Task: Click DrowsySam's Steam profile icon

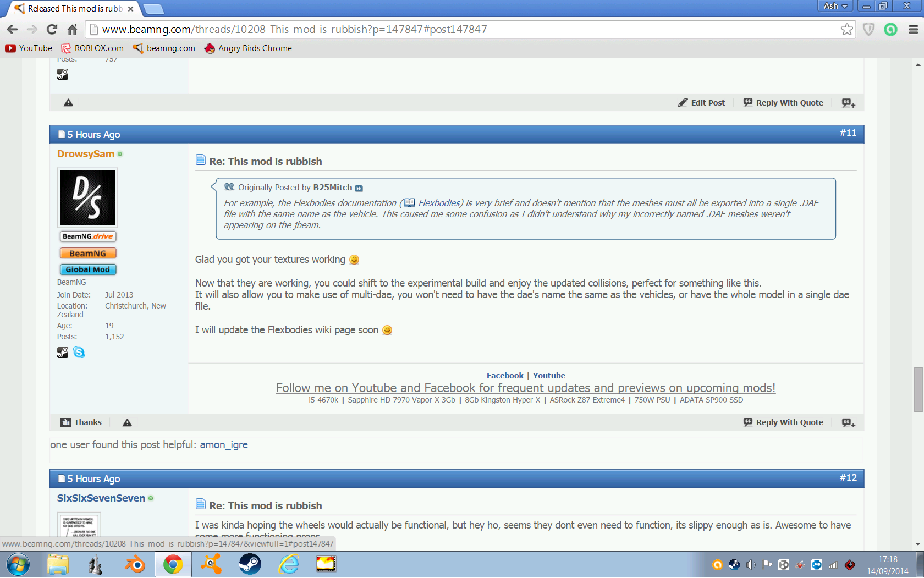Action: 63,353
